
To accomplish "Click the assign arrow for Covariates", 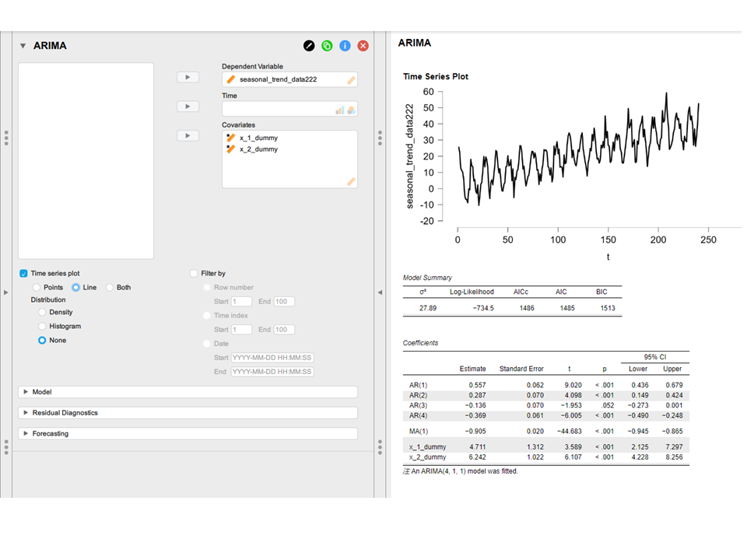I will [188, 136].
